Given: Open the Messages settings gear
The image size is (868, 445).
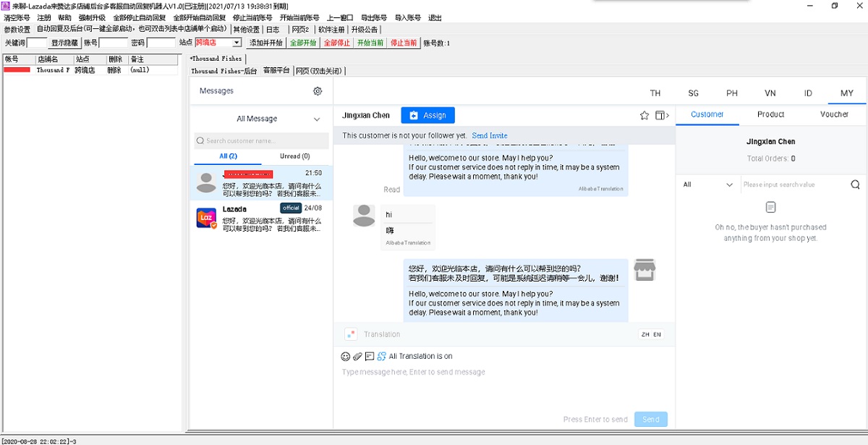Looking at the screenshot, I should [318, 91].
